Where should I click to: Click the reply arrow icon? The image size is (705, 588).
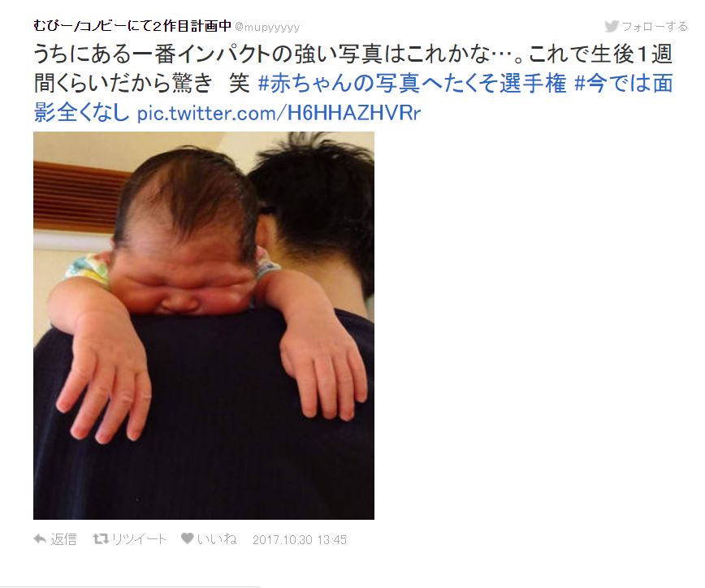click(x=40, y=538)
